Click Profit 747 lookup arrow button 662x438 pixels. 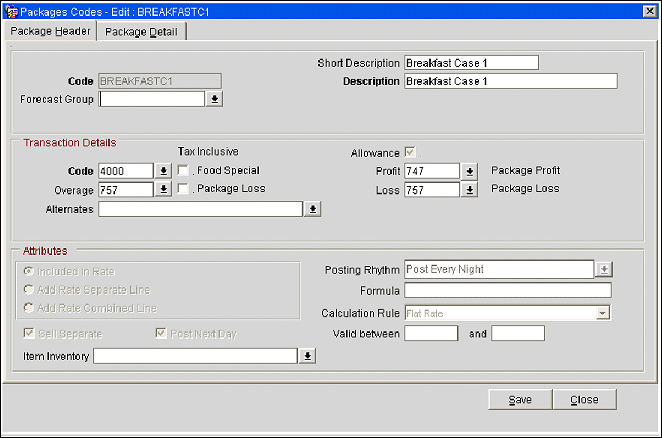tap(470, 171)
